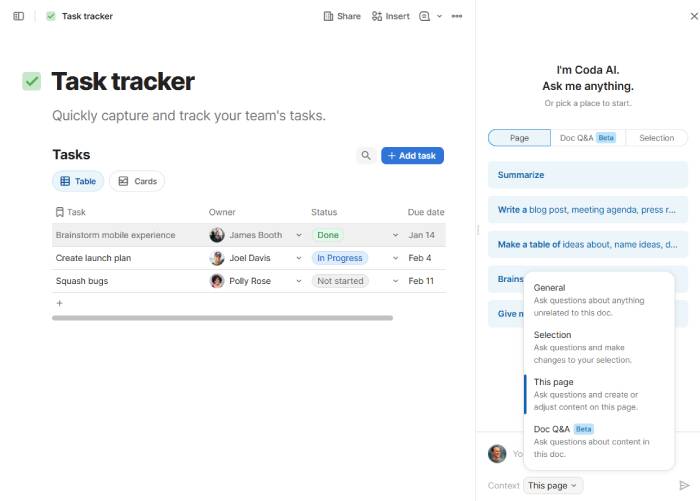Open the Context This page dropdown
Screen dimensions: 700x501
pos(553,485)
